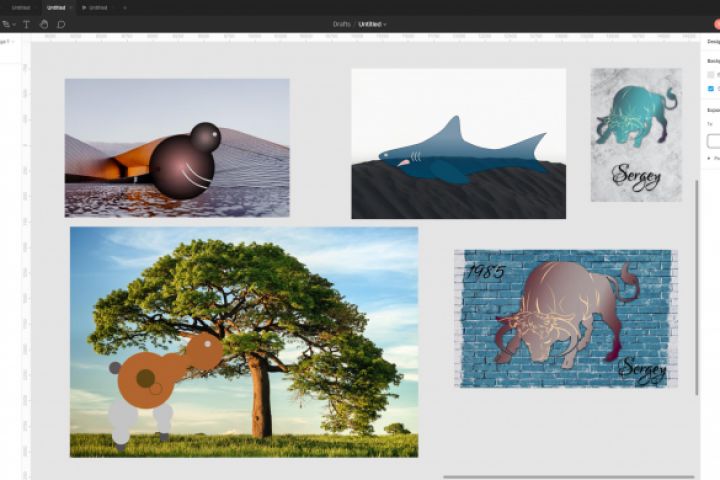
Task: Select the brick wall bull 1985 image
Action: point(566,319)
